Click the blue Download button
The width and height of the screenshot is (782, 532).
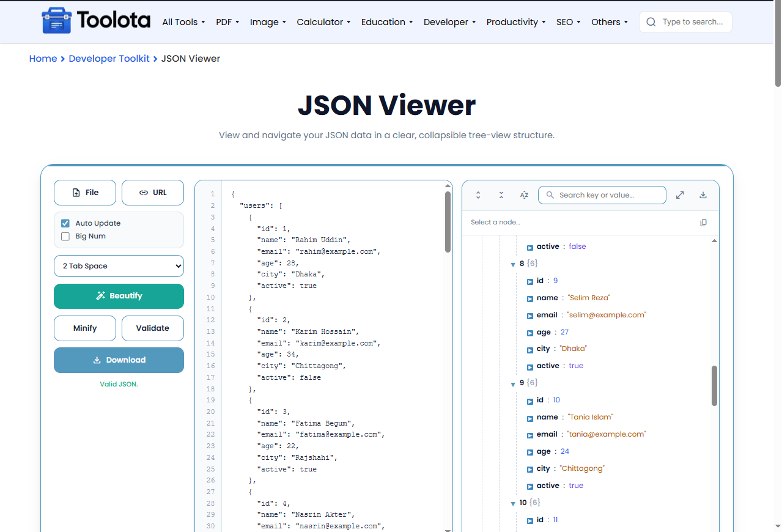(119, 360)
